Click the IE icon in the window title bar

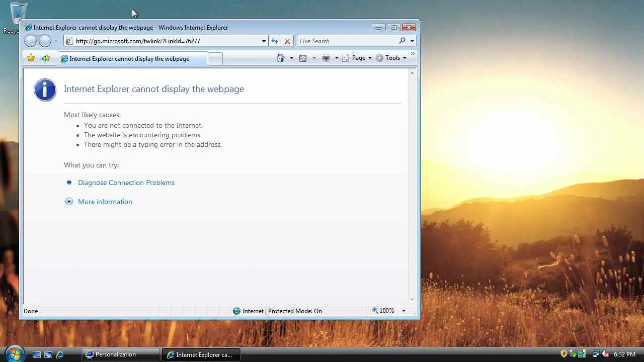28,28
